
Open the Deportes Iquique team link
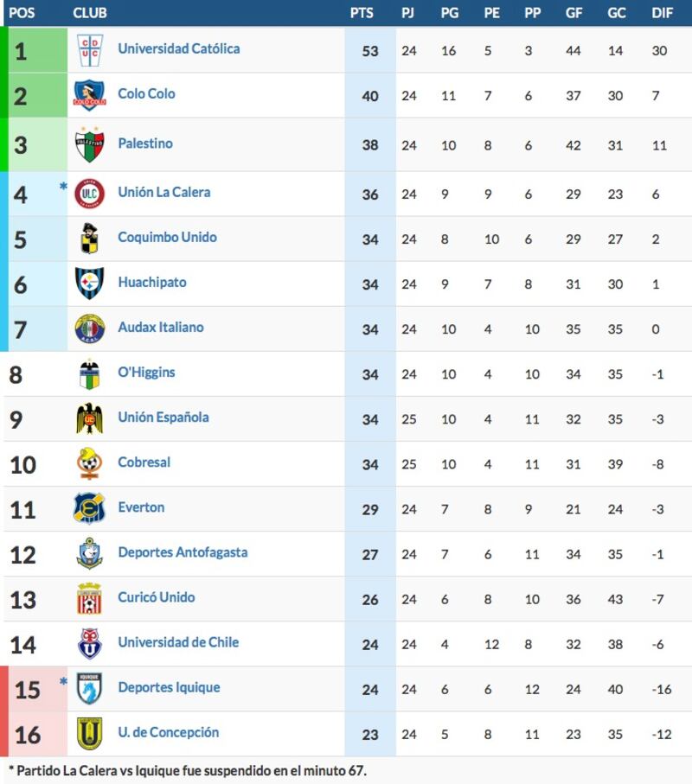click(170, 687)
